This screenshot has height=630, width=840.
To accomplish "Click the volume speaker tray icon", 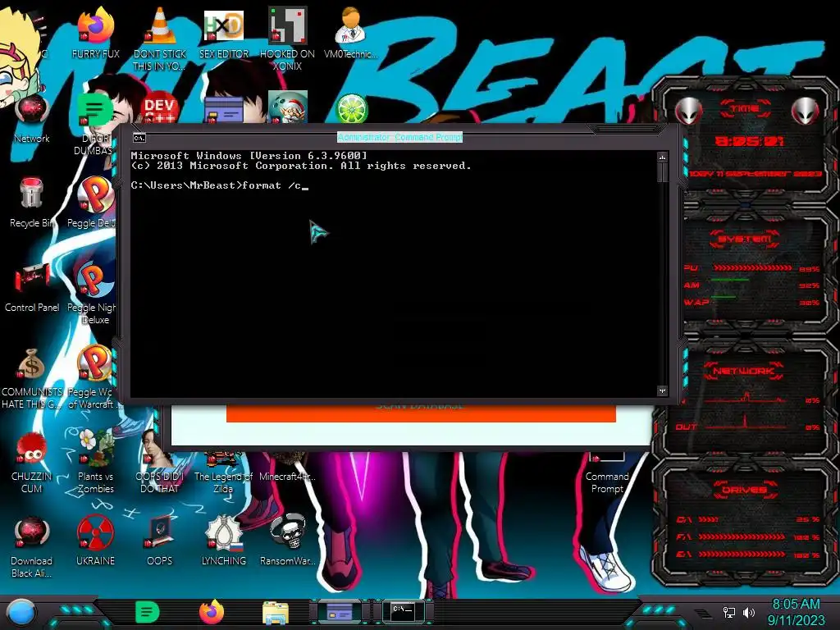I will 749,612.
